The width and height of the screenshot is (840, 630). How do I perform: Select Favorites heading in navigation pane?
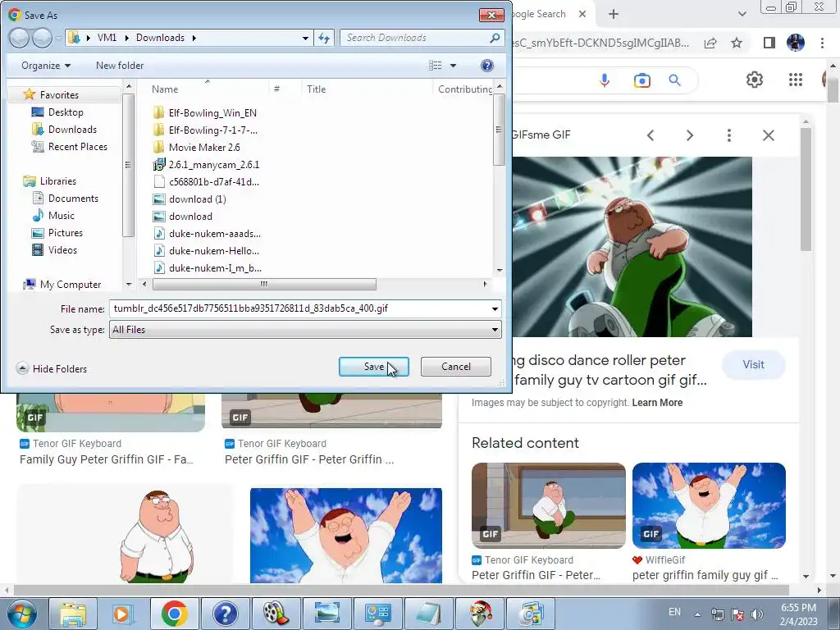pos(59,95)
